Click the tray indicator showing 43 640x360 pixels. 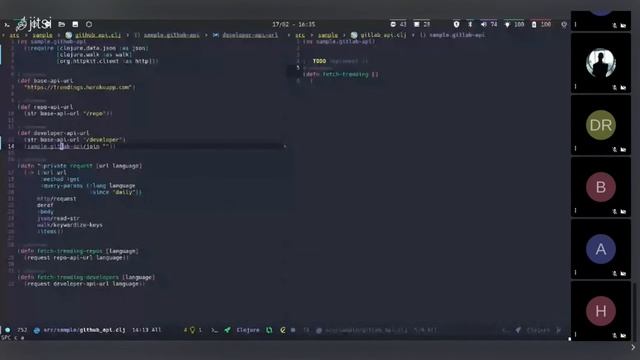click(x=398, y=24)
